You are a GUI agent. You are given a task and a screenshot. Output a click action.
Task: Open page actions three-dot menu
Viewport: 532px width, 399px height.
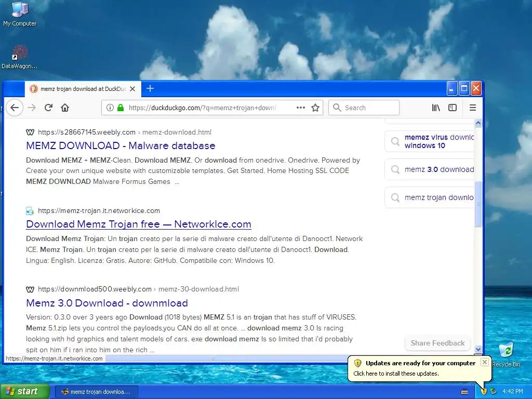(301, 108)
